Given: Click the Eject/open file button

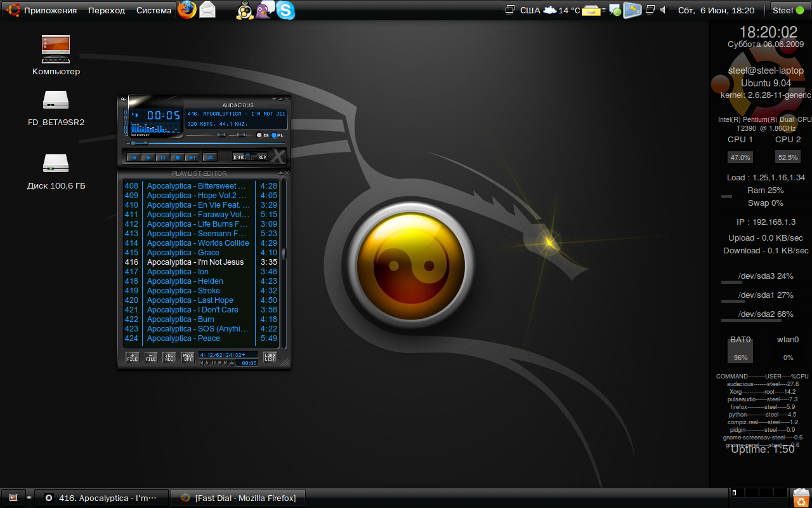Looking at the screenshot, I should pyautogui.click(x=210, y=157).
